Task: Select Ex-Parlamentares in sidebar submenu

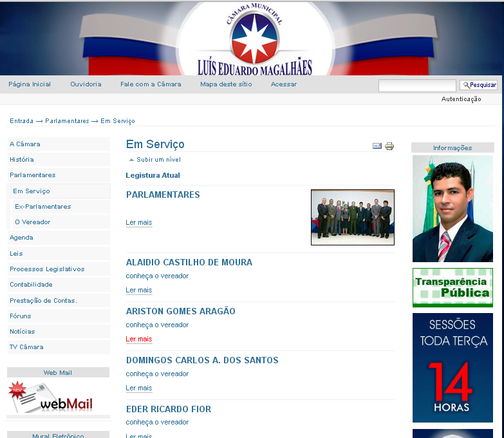Action: click(x=42, y=207)
